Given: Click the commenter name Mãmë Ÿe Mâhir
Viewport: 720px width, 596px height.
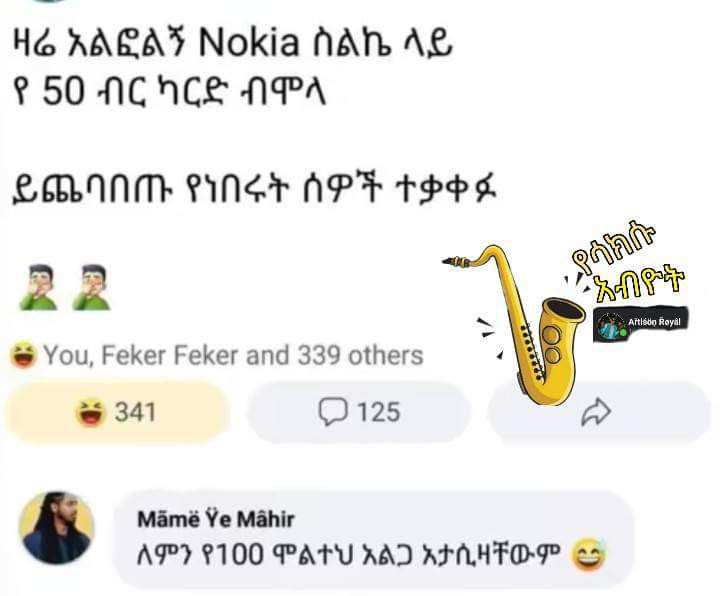Looking at the screenshot, I should pyautogui.click(x=216, y=519).
